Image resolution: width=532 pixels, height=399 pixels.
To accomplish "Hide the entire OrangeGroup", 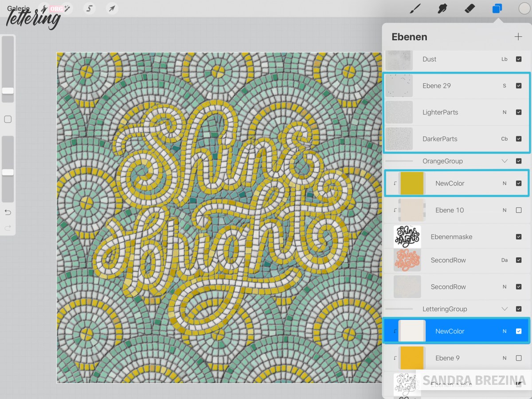I will click(519, 161).
